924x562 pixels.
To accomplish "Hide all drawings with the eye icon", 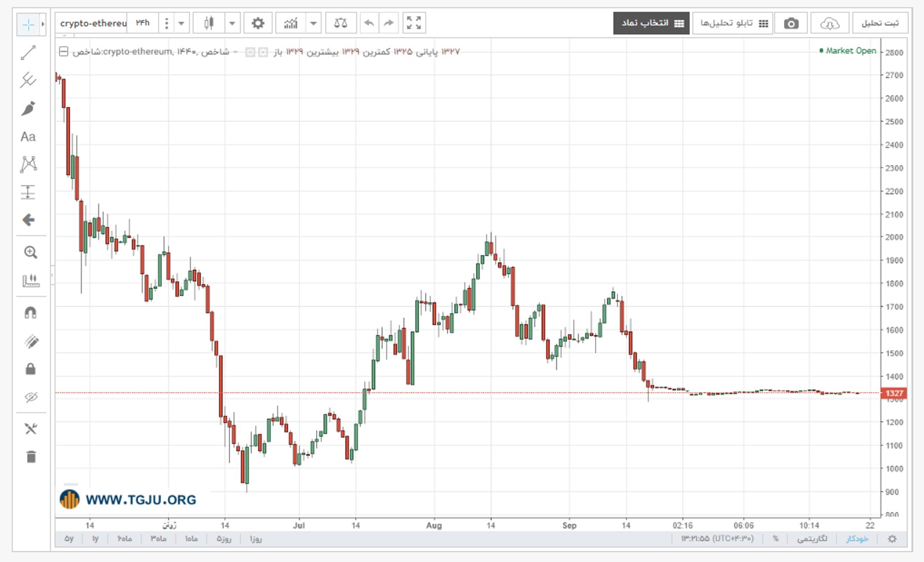I will click(31, 397).
